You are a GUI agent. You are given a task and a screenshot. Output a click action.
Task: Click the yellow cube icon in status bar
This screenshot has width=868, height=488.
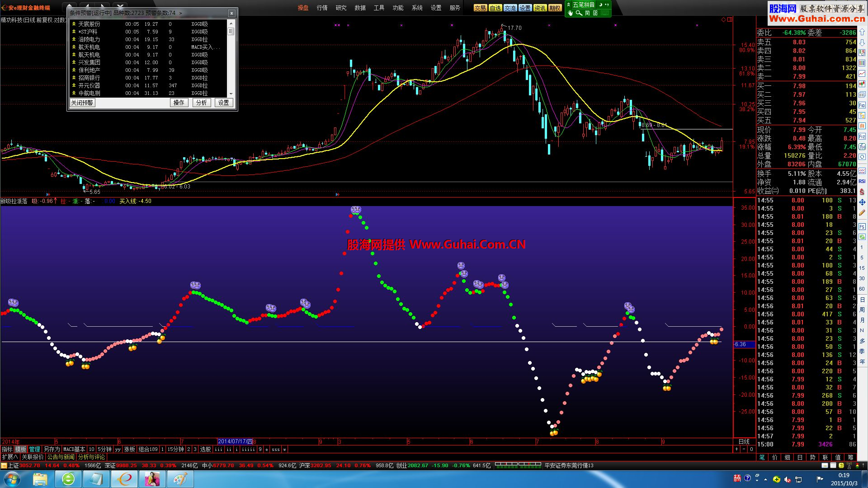pyautogui.click(x=841, y=465)
